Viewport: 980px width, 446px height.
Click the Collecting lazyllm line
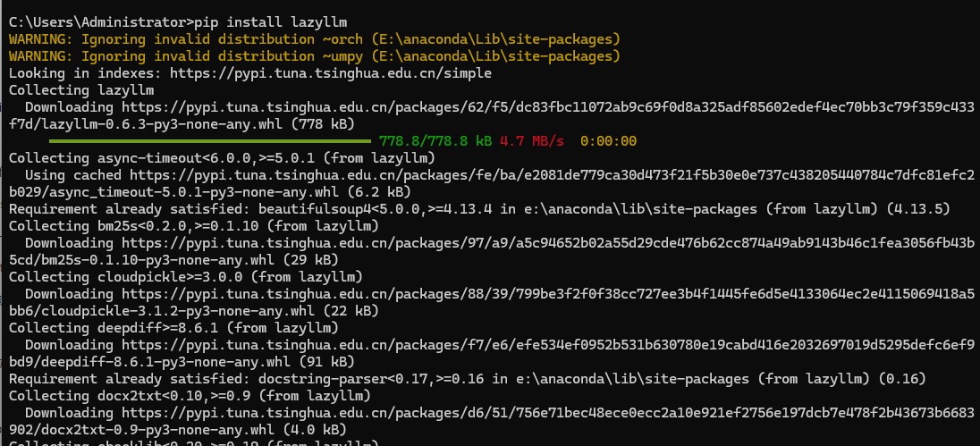(x=81, y=90)
